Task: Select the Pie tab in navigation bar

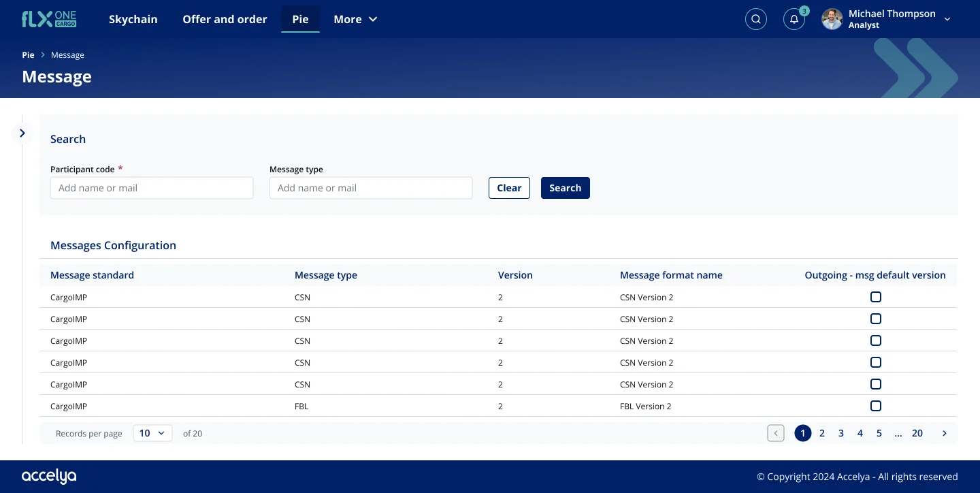Action: [x=300, y=19]
